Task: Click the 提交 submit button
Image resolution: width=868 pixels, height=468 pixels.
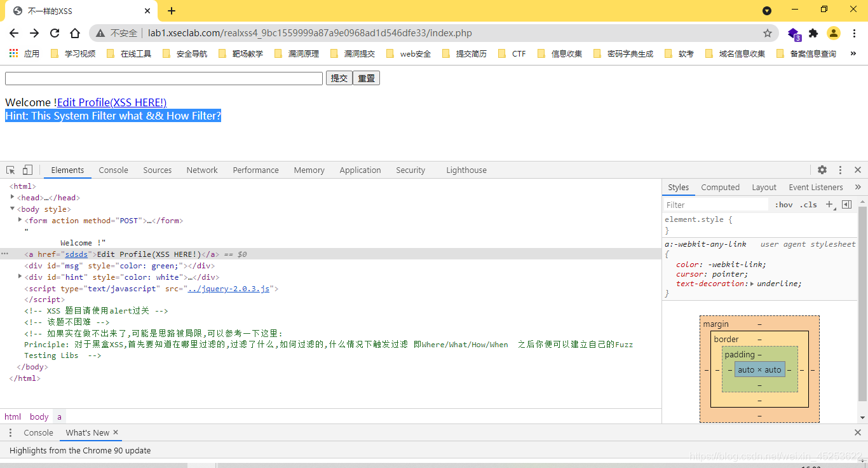Action: coord(339,78)
